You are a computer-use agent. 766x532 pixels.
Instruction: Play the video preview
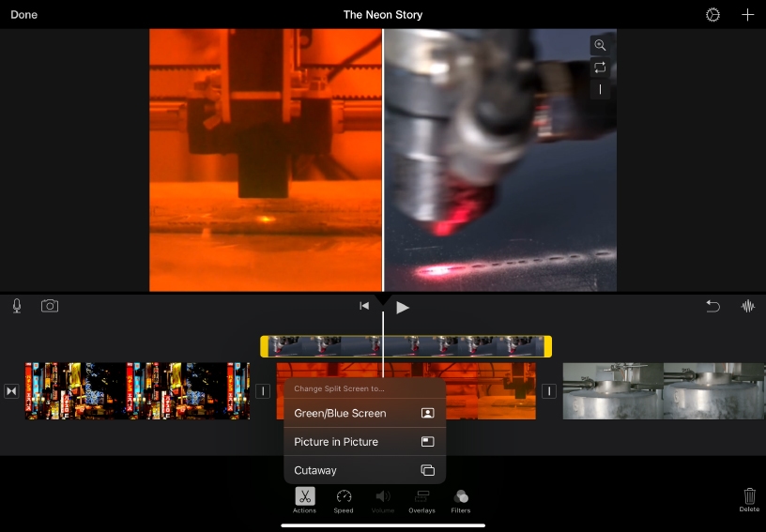pos(403,307)
